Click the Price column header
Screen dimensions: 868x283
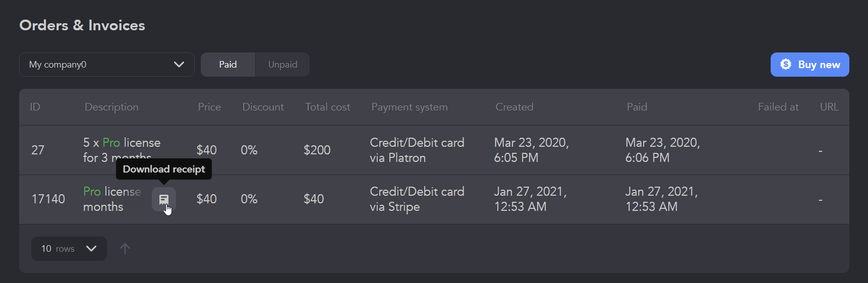coord(209,107)
